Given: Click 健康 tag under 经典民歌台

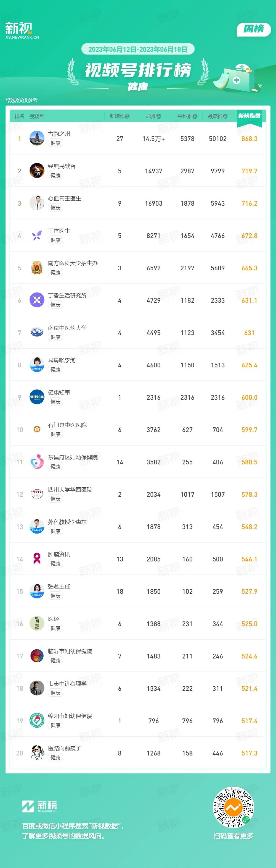Looking at the screenshot, I should coord(55,176).
